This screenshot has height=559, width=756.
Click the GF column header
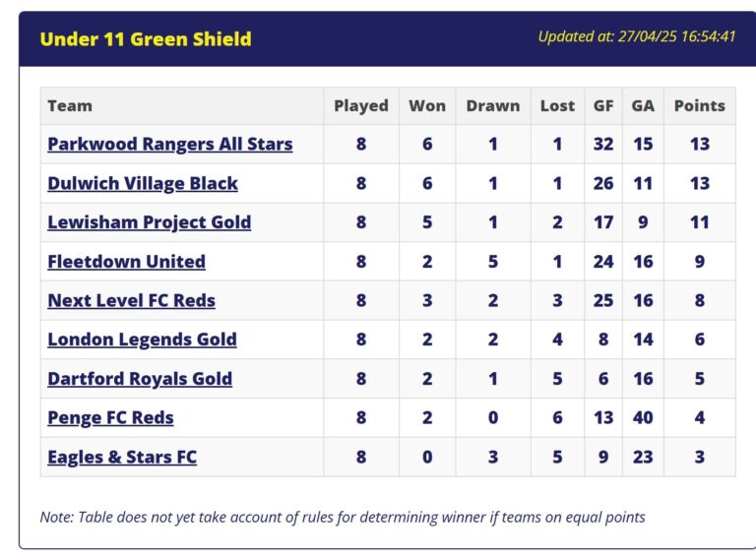[x=603, y=105]
